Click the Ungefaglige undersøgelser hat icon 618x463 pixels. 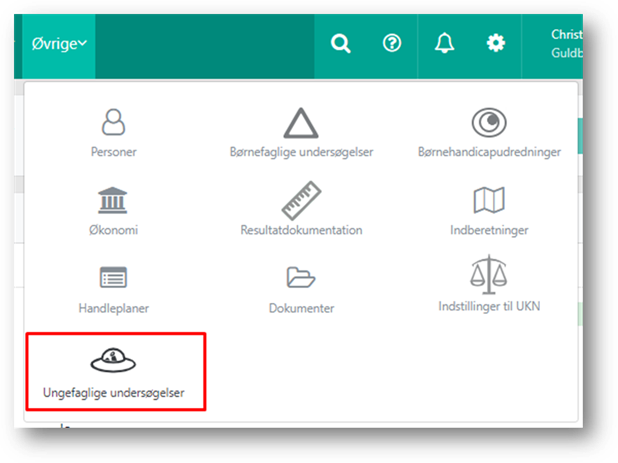(x=113, y=358)
